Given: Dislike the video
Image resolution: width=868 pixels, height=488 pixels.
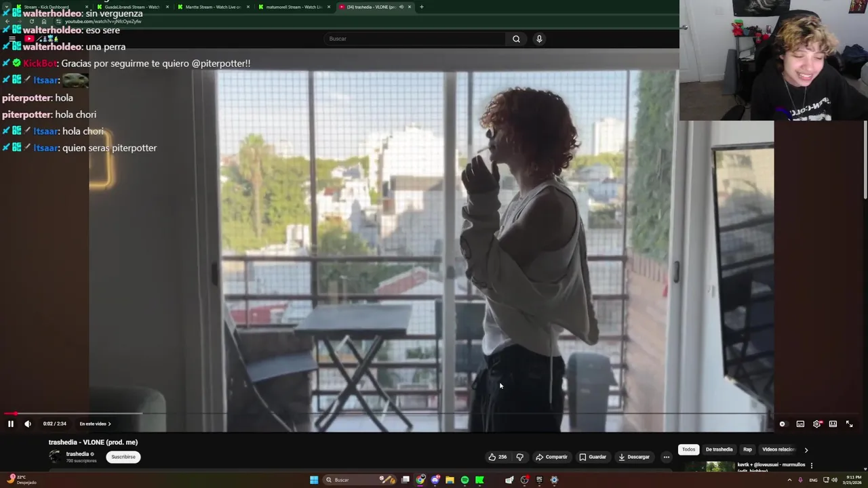Looking at the screenshot, I should [x=519, y=457].
